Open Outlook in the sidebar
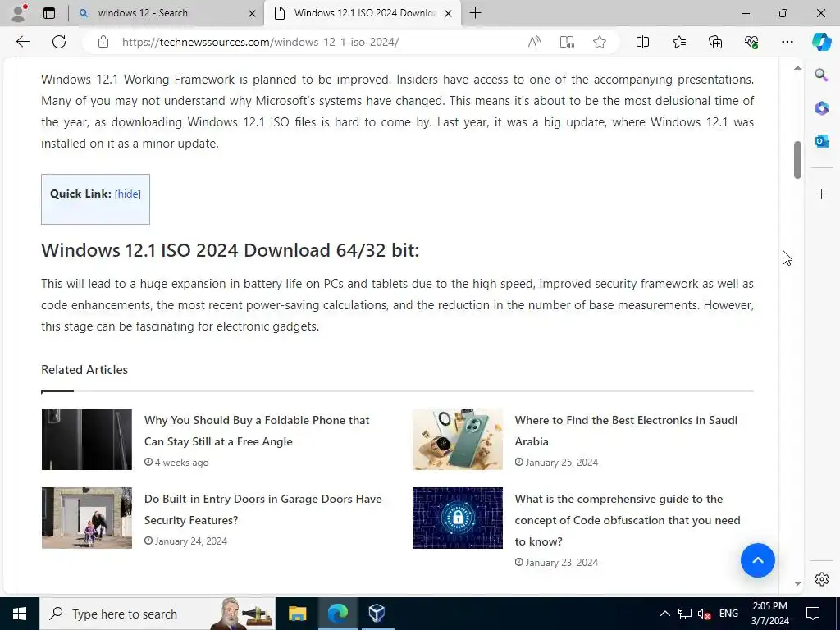Viewport: 840px width, 630px height. coord(821,141)
